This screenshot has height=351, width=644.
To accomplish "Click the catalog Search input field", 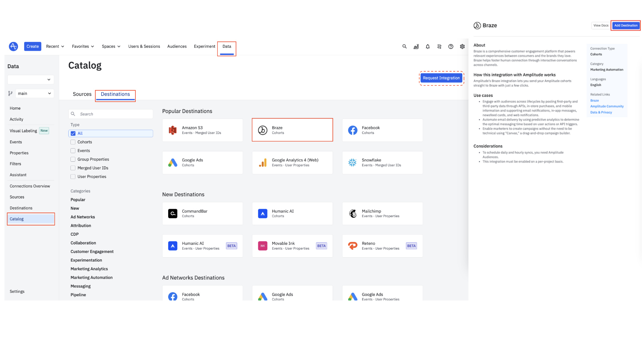I will pos(111,114).
